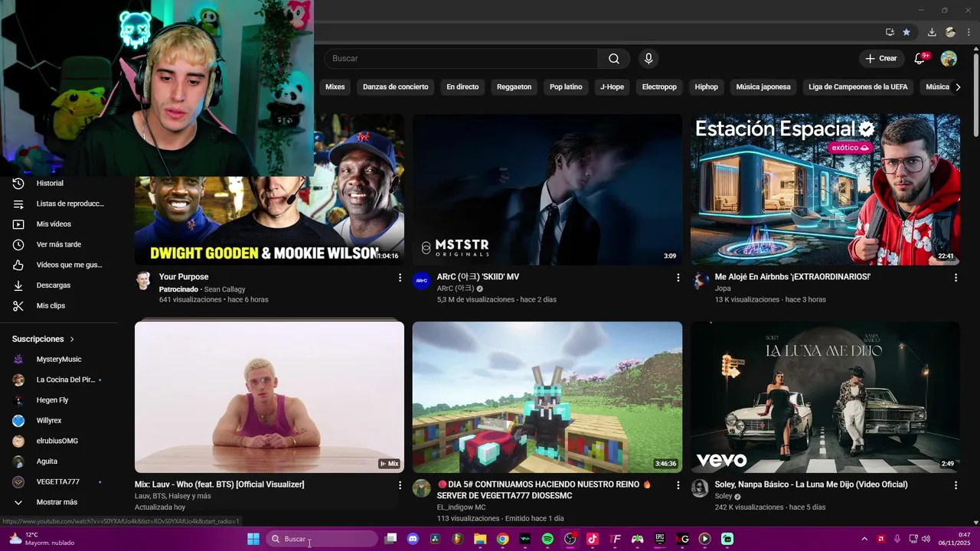
Task: Open options for Mix Lauv Who
Action: coord(400,485)
